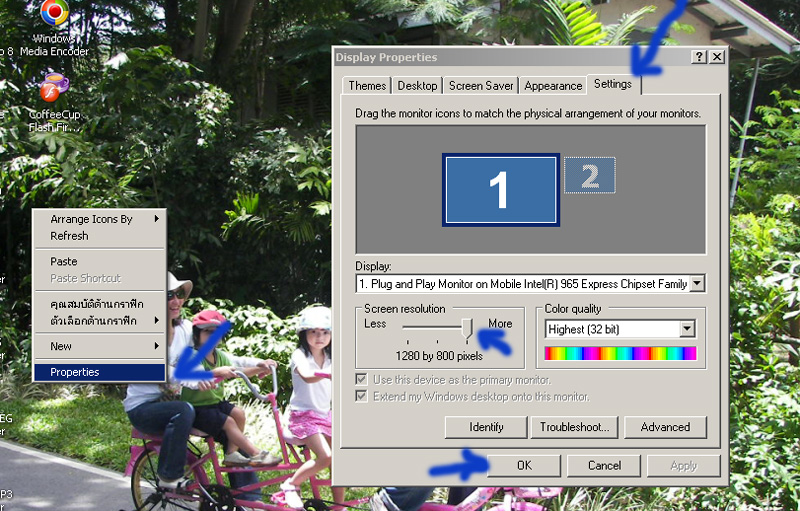Click the 'Less' resolution label

coord(375,324)
